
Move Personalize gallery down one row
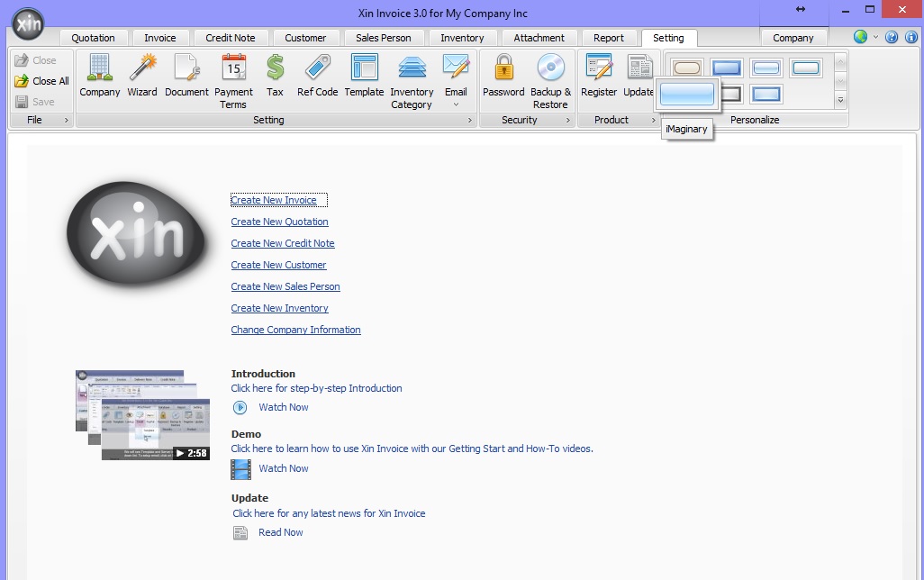tap(841, 81)
